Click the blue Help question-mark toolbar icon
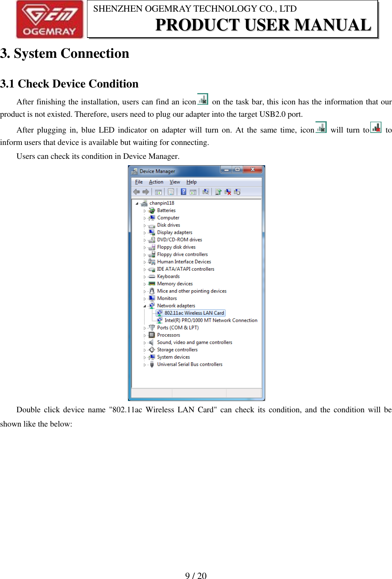 pyautogui.click(x=183, y=192)
